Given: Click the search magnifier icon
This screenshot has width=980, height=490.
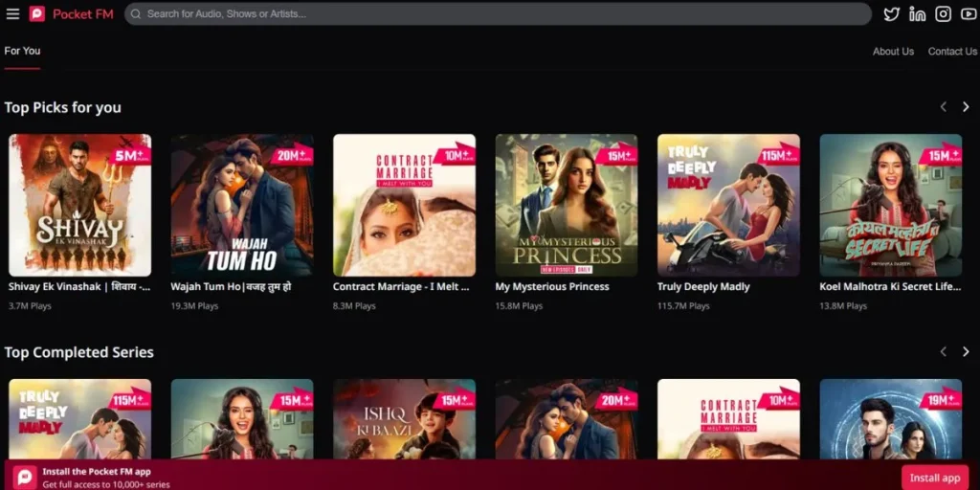Looking at the screenshot, I should click(x=136, y=13).
